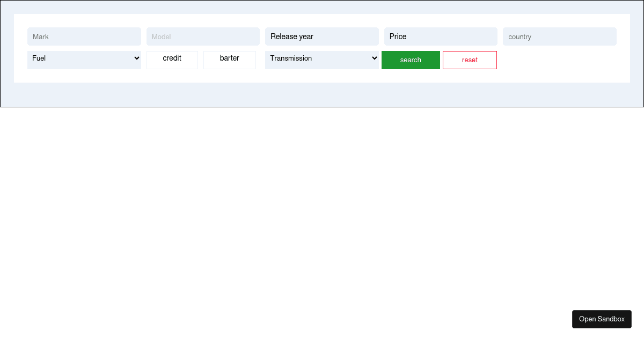Click the Price input field
The height and width of the screenshot is (338, 644).
tap(441, 36)
